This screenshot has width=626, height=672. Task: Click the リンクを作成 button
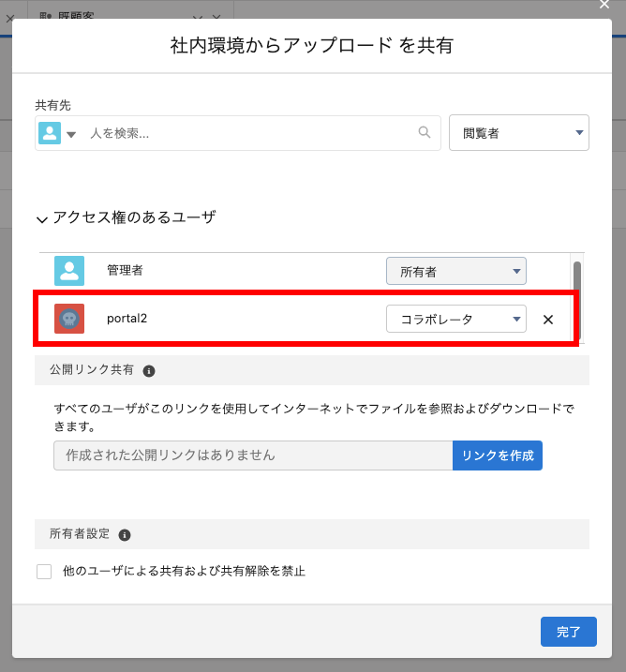pos(497,455)
